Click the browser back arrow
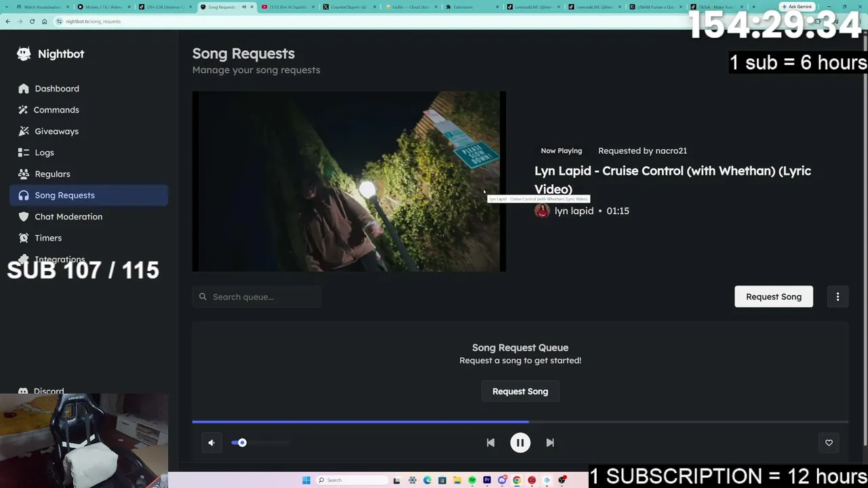Screen dimensions: 868x488 tap(7, 21)
